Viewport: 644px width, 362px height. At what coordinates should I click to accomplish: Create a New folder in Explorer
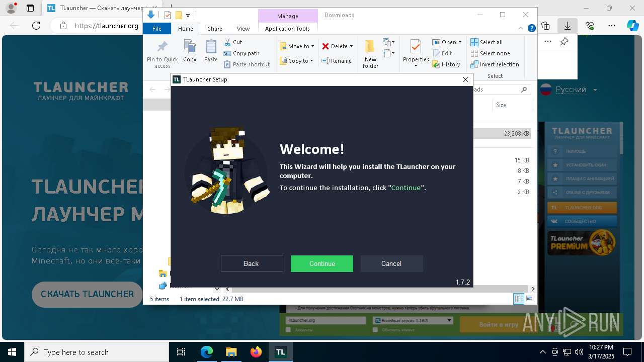(x=370, y=54)
